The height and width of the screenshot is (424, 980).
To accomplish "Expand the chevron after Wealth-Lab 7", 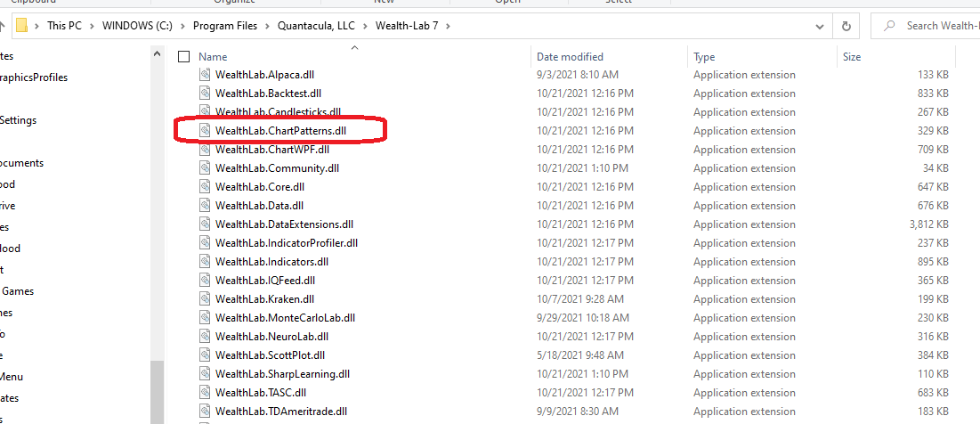I will click(447, 26).
